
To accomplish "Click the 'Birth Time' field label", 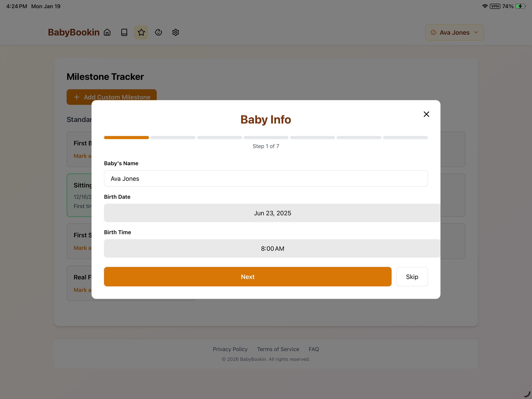I will 117,232.
